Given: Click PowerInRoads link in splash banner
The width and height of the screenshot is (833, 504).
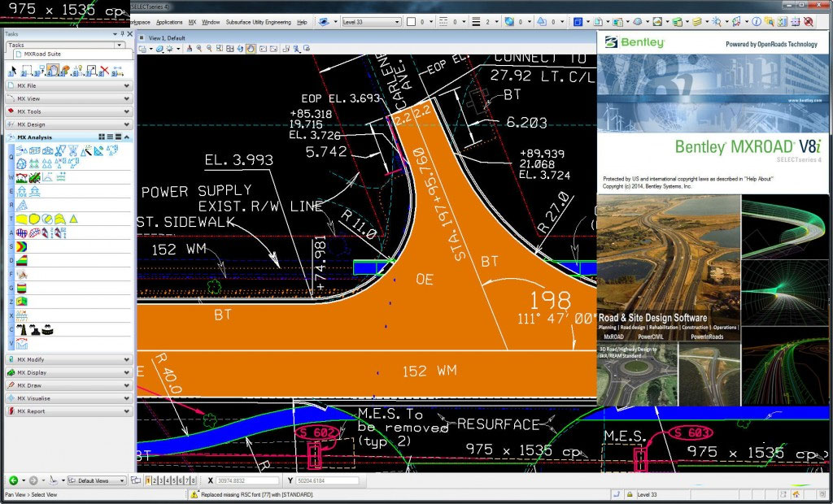Looking at the screenshot, I should [707, 337].
